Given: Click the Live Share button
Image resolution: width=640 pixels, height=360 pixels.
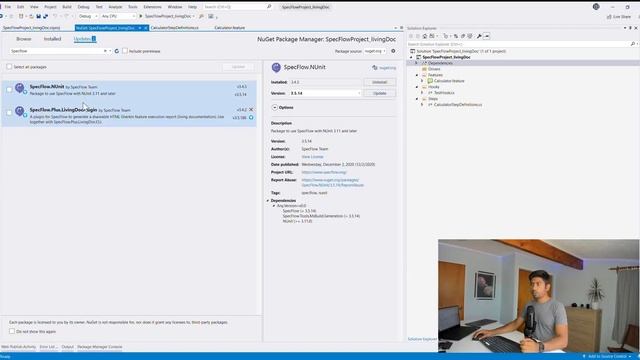Looking at the screenshot, I should click(x=619, y=17).
